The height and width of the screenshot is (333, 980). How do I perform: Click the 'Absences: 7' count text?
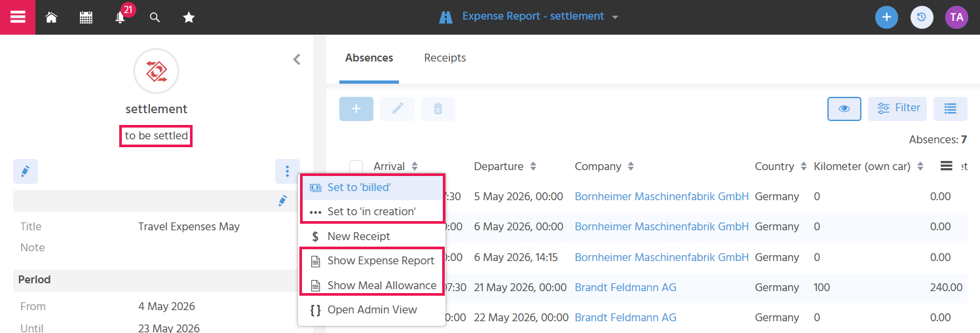pyautogui.click(x=938, y=139)
